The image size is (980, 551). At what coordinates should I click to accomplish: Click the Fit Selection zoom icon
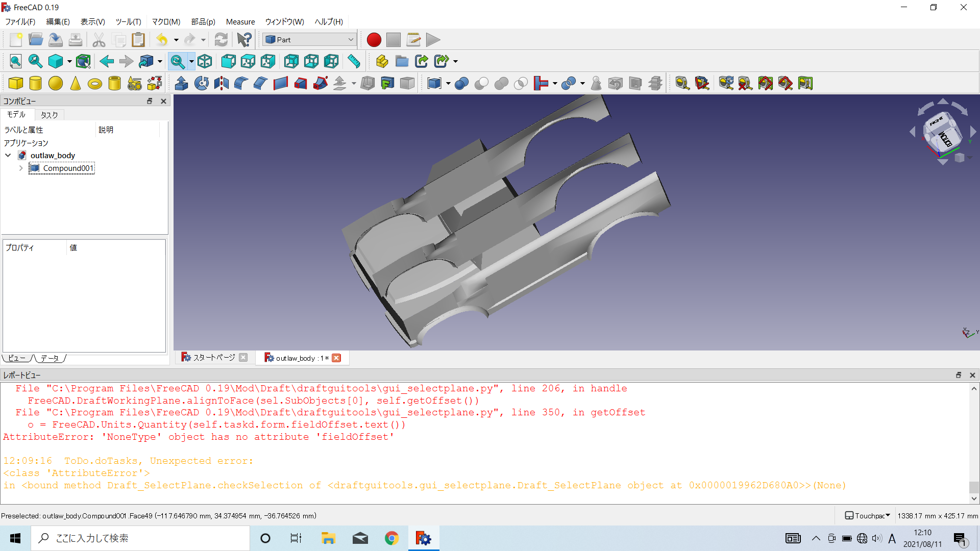(x=36, y=61)
